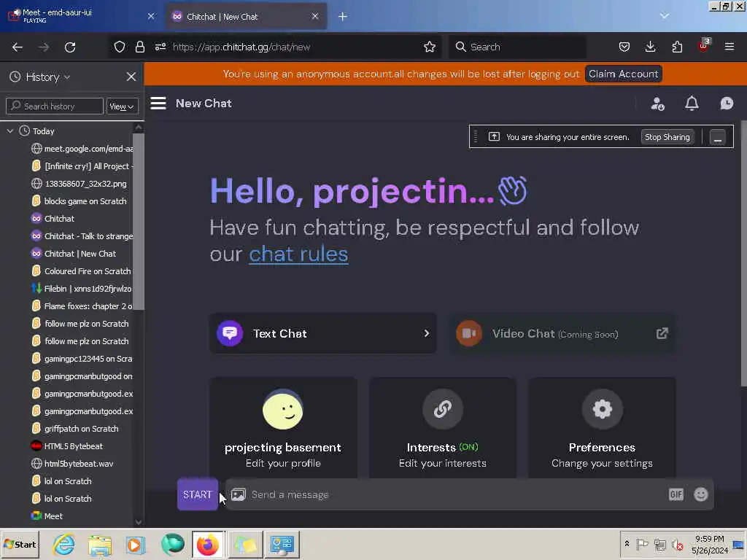Click the Claim Account button
The image size is (747, 560).
[x=623, y=74]
